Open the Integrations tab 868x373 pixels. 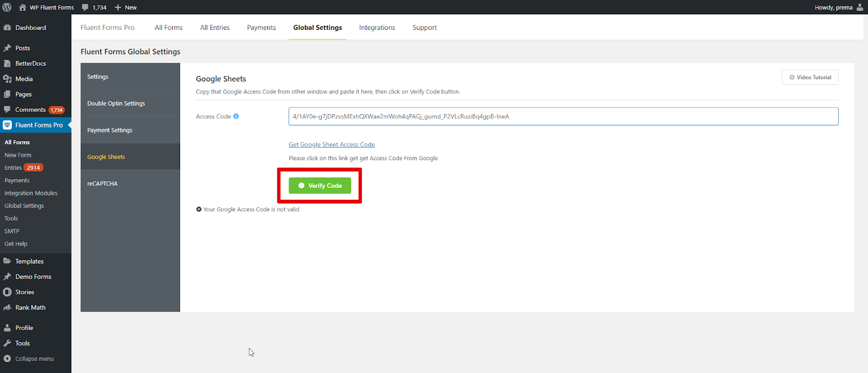click(377, 28)
